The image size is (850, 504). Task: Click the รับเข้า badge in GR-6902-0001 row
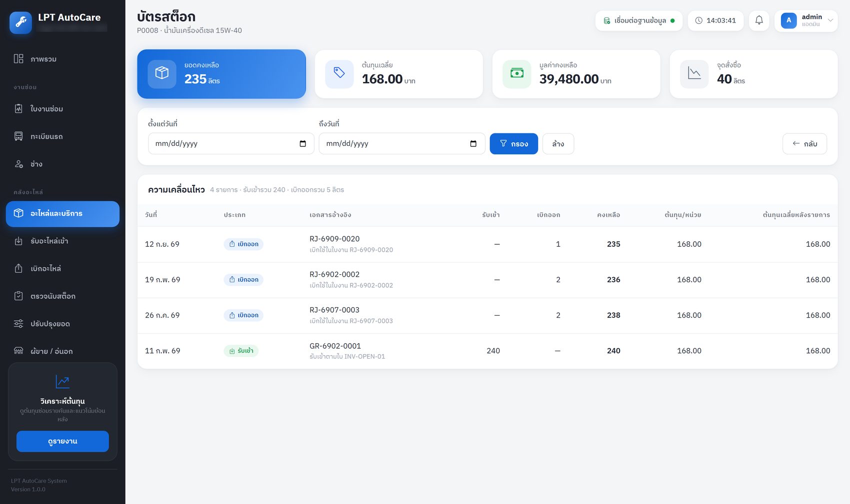click(x=241, y=351)
